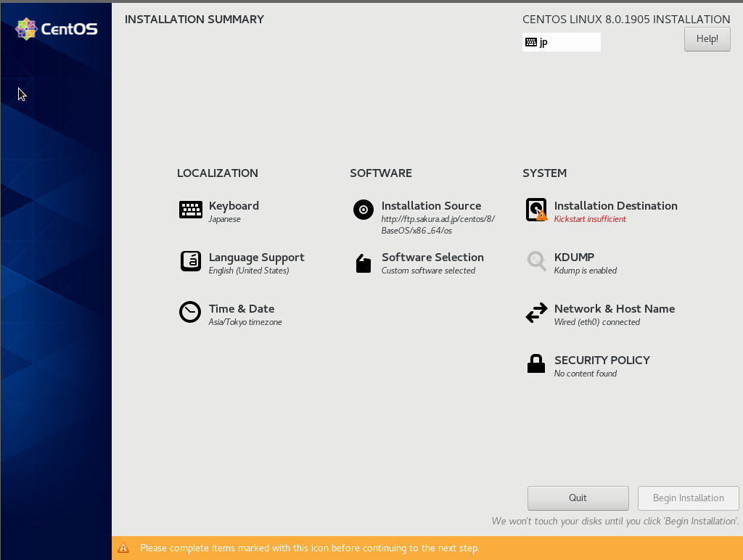Select the Installation Source title
This screenshot has width=743, height=560.
pos(431,205)
